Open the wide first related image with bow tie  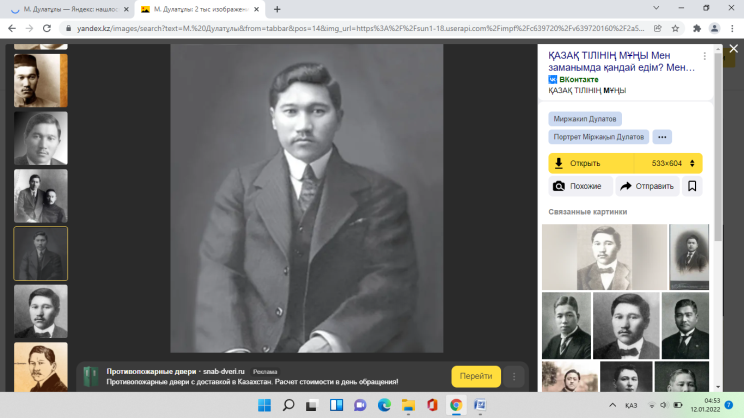pyautogui.click(x=604, y=257)
